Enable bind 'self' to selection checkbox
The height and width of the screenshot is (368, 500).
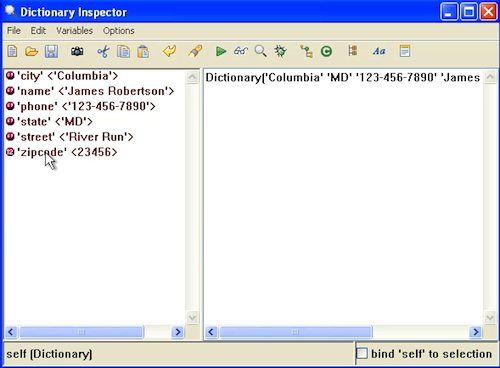362,353
